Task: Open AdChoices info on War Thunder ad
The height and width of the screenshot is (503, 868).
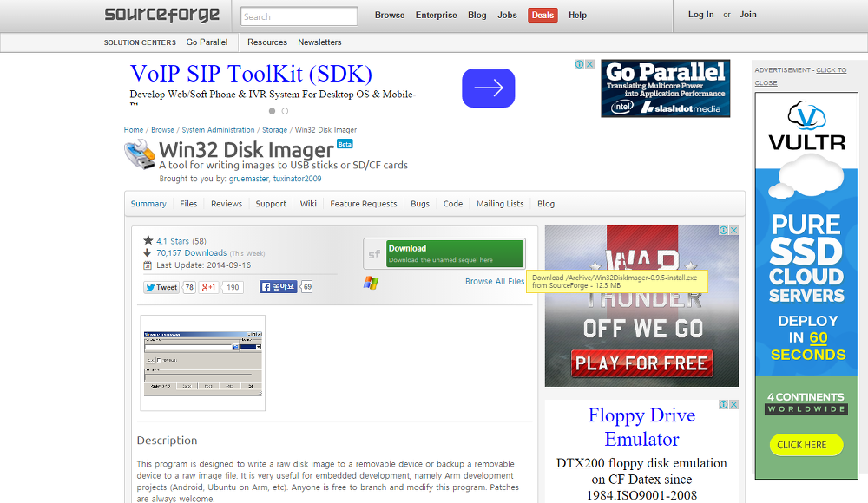Action: pyautogui.click(x=724, y=230)
